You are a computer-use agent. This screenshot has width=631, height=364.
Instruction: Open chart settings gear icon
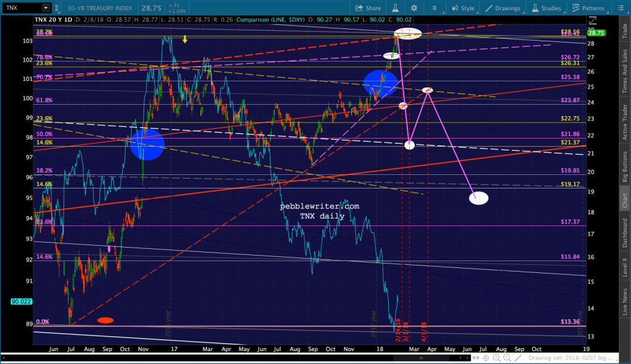[413, 8]
